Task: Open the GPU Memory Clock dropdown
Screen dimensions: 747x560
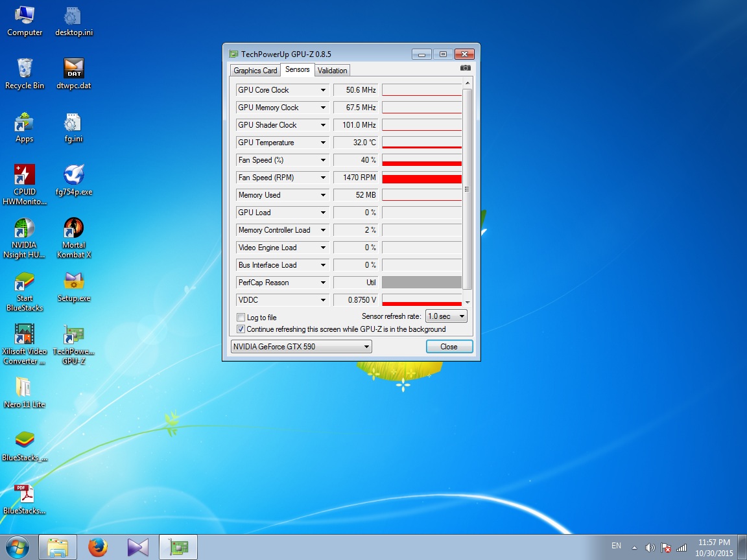Action: pos(323,108)
